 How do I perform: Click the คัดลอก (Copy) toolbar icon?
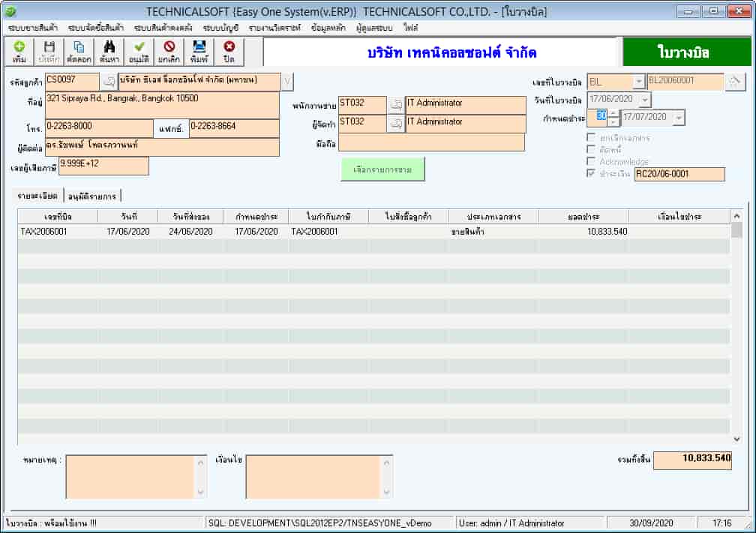click(x=79, y=52)
